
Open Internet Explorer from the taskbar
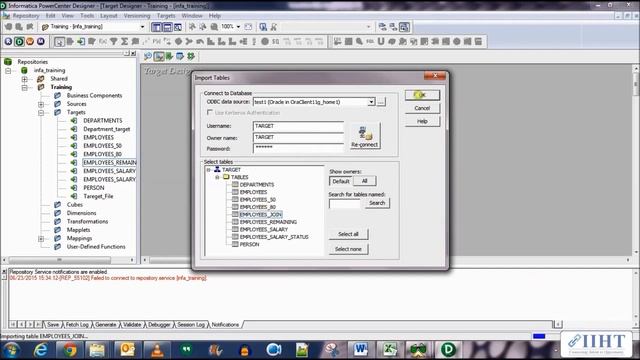click(x=41, y=350)
